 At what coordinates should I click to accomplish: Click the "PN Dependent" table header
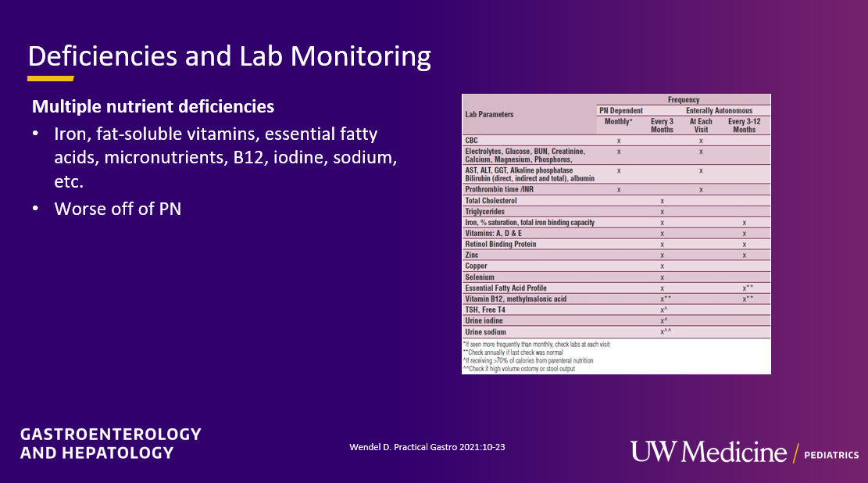tap(620, 111)
